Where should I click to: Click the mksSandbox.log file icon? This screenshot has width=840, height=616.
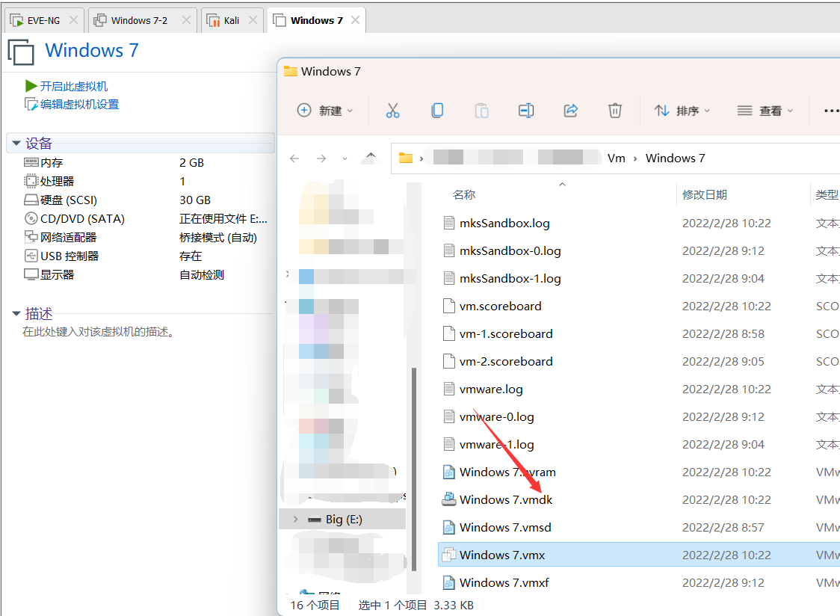449,223
